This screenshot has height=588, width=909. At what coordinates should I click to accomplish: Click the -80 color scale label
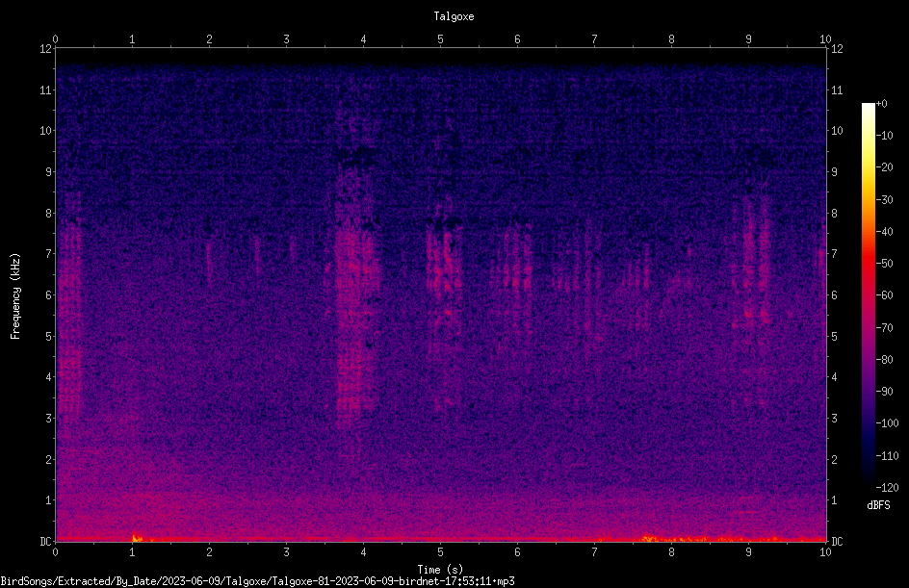pyautogui.click(x=884, y=359)
